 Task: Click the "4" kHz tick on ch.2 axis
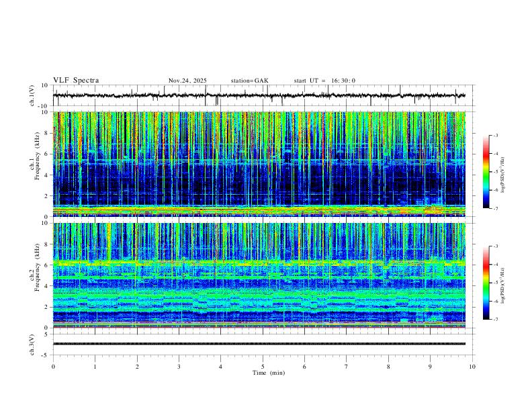click(47, 286)
